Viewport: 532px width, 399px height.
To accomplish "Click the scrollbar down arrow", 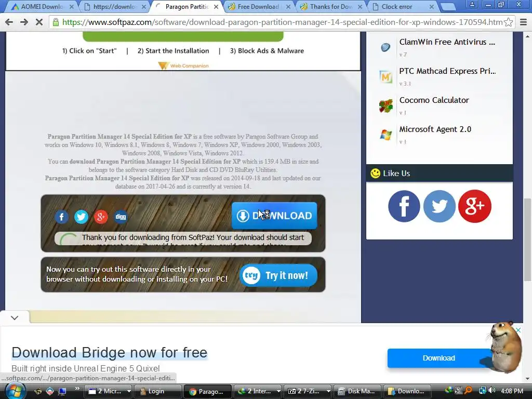I will 528,379.
